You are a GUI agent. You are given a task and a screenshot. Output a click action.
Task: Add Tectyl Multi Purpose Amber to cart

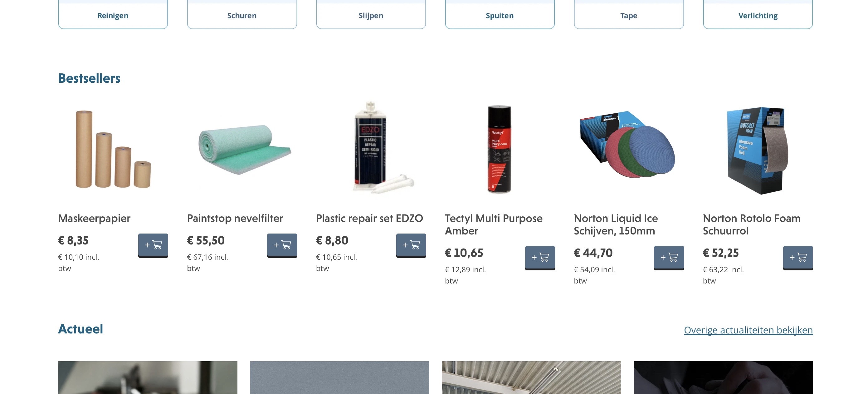[540, 258]
